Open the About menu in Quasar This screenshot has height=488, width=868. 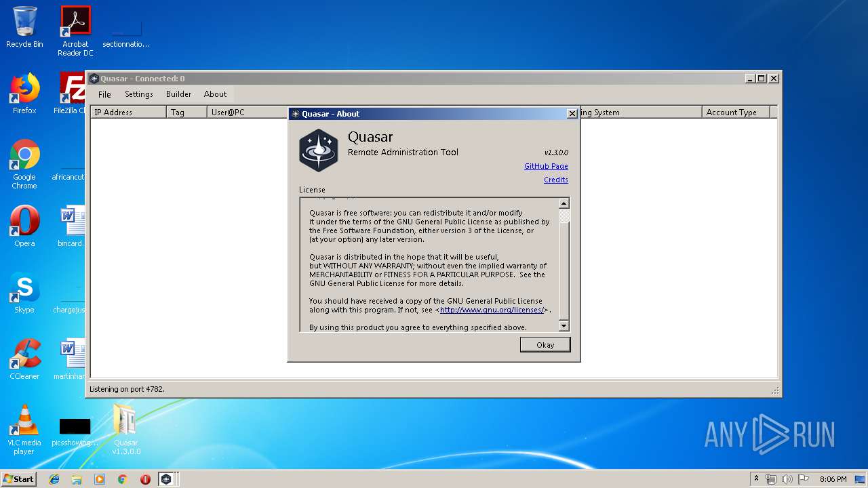[216, 94]
